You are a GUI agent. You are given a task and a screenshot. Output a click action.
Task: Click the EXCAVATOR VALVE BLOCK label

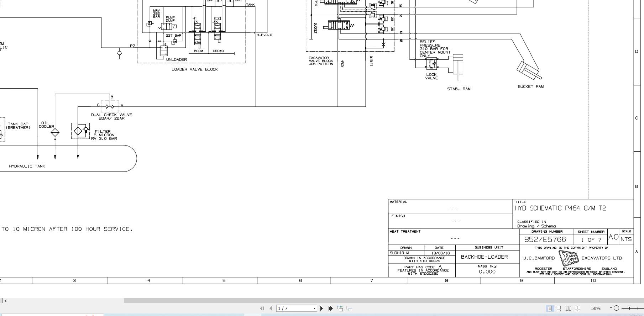pos(321,61)
